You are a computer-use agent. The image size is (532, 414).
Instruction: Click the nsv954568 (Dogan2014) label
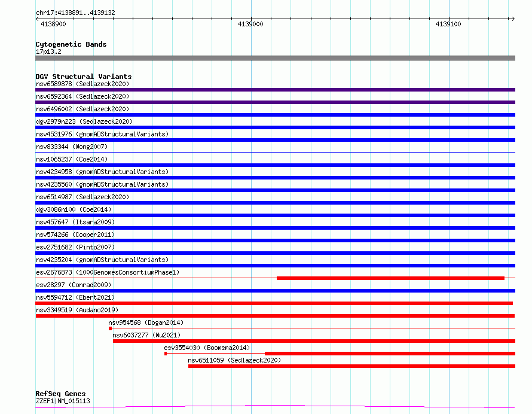pyautogui.click(x=146, y=322)
